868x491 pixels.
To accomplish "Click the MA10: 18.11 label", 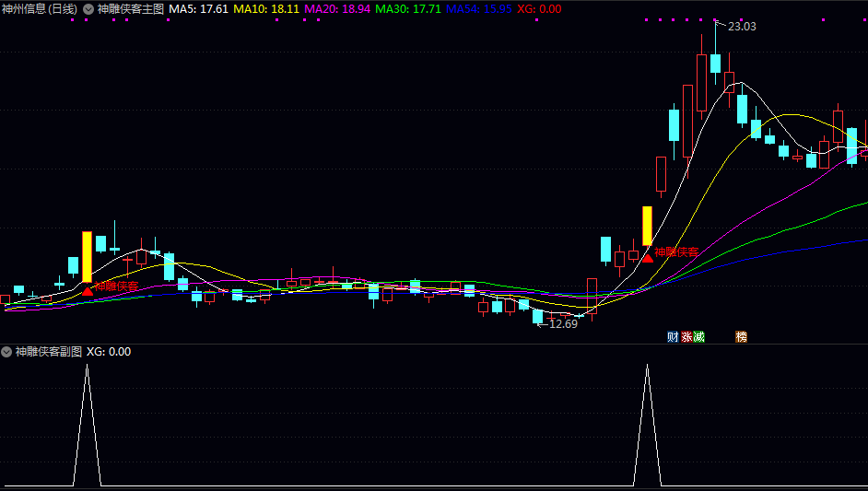I will coord(266,9).
